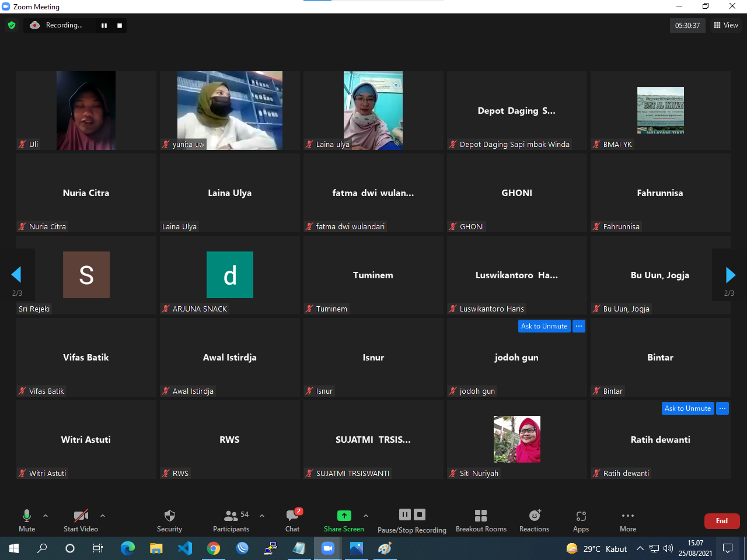Open the Security shield options

pyautogui.click(x=169, y=520)
